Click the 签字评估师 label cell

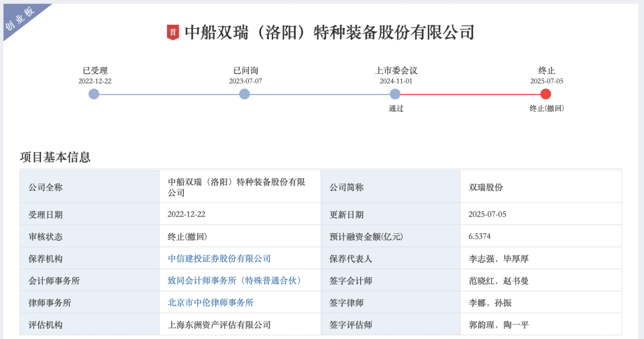tap(390, 325)
